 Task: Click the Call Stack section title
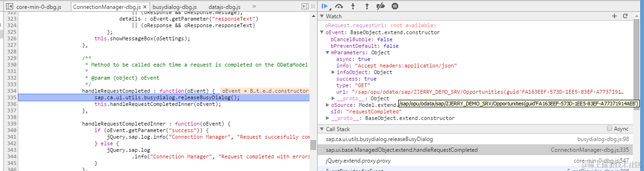(x=338, y=129)
